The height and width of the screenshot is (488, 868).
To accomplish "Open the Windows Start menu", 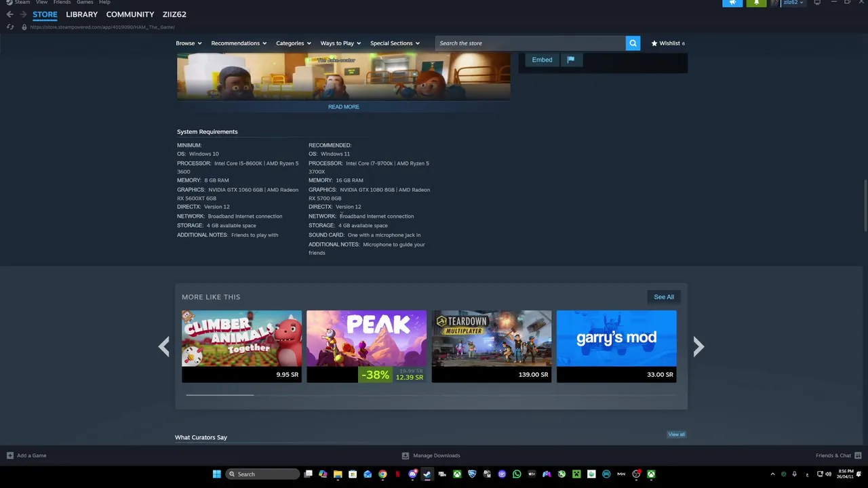I will click(217, 474).
